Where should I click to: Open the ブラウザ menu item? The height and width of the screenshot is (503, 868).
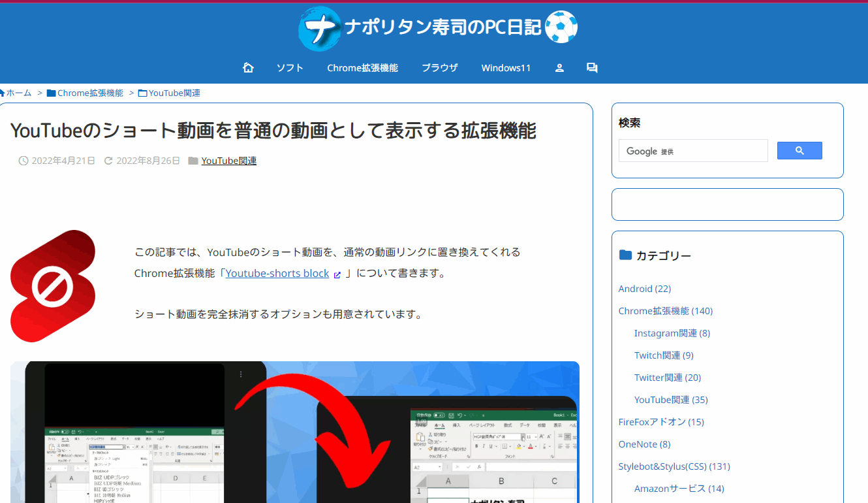click(x=439, y=68)
